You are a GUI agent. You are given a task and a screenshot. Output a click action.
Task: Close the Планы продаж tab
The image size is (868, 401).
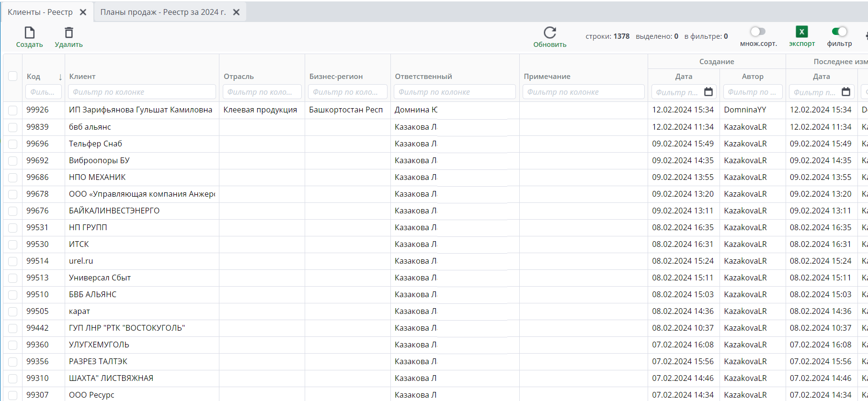[236, 12]
